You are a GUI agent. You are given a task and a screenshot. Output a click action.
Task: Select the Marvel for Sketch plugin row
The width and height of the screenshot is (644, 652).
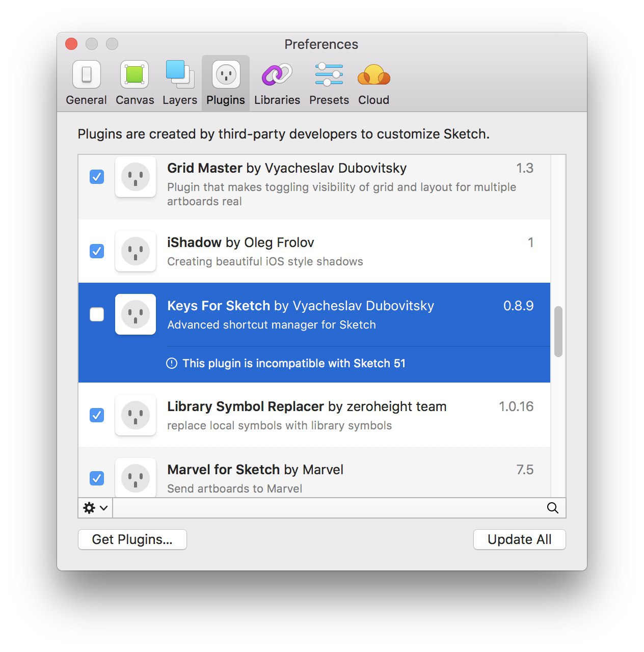pyautogui.click(x=314, y=472)
